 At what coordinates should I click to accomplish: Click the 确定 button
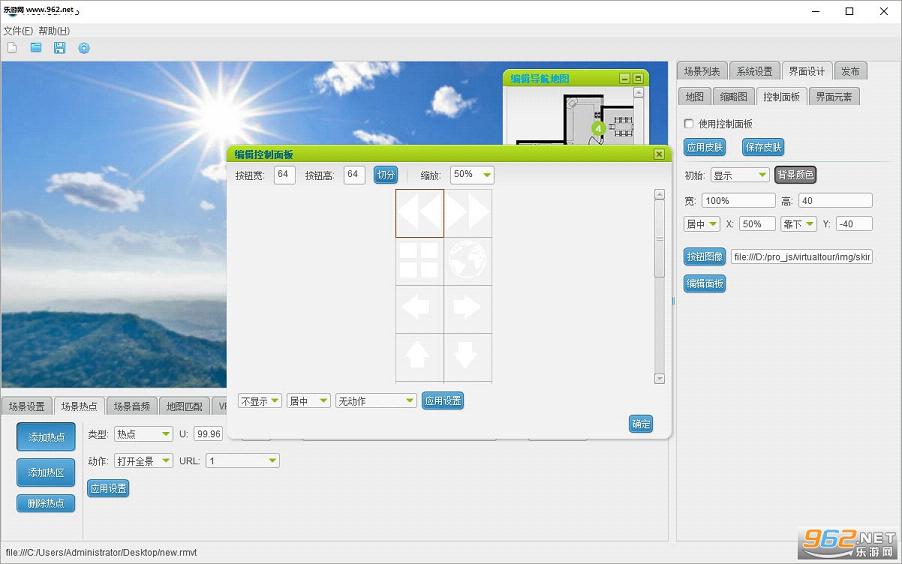pos(641,424)
